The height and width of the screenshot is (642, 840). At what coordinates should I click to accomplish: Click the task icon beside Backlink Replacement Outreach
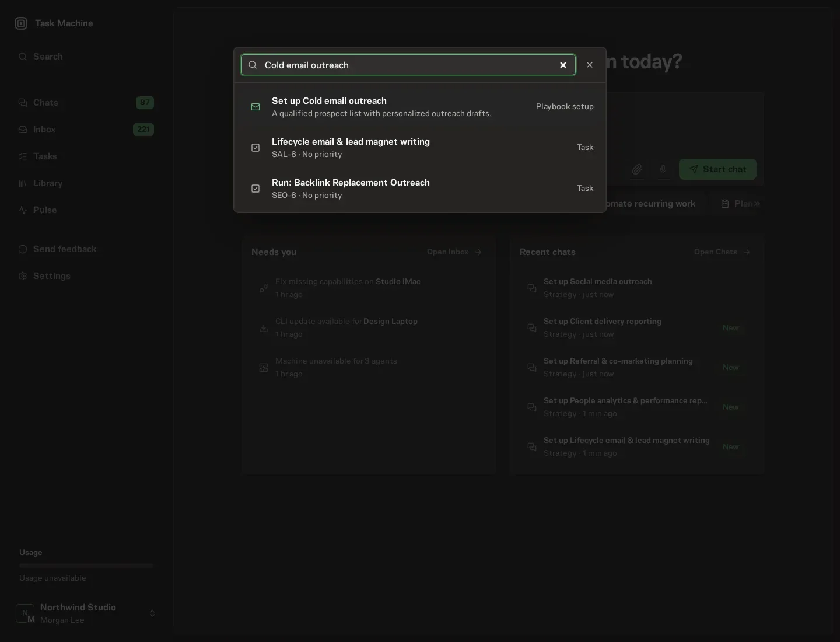(256, 189)
